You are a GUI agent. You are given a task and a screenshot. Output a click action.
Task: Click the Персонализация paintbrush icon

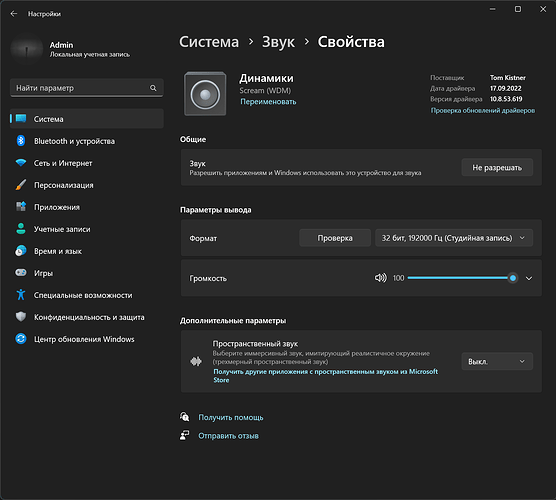click(x=21, y=185)
